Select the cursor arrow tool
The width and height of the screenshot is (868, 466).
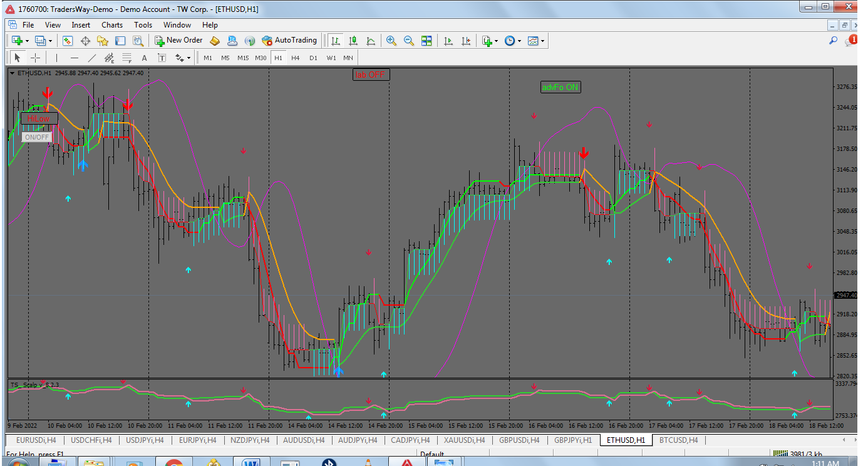18,58
